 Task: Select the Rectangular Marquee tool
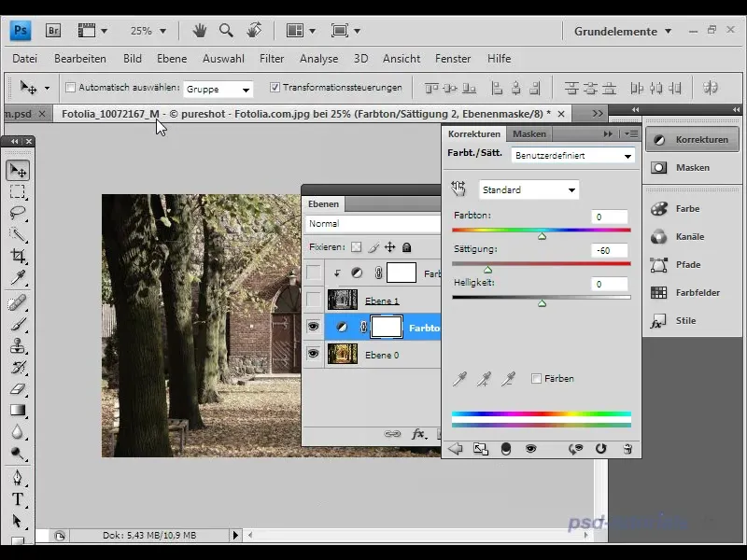point(18,191)
